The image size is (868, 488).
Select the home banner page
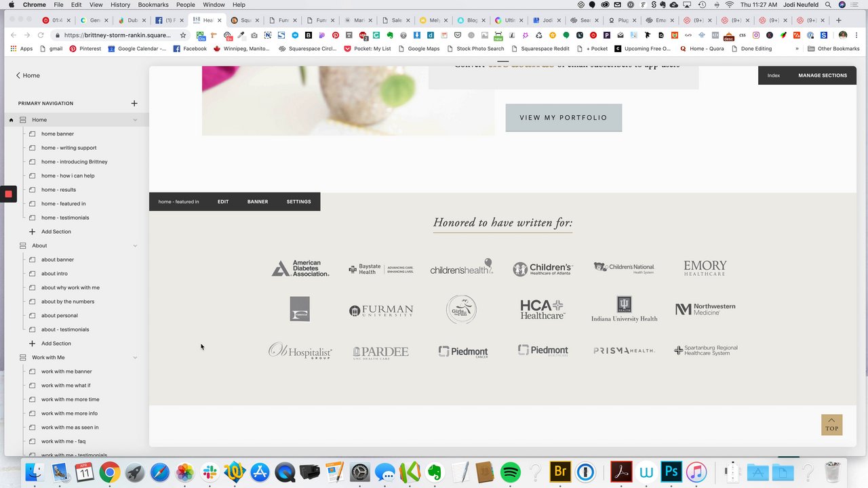(58, 134)
